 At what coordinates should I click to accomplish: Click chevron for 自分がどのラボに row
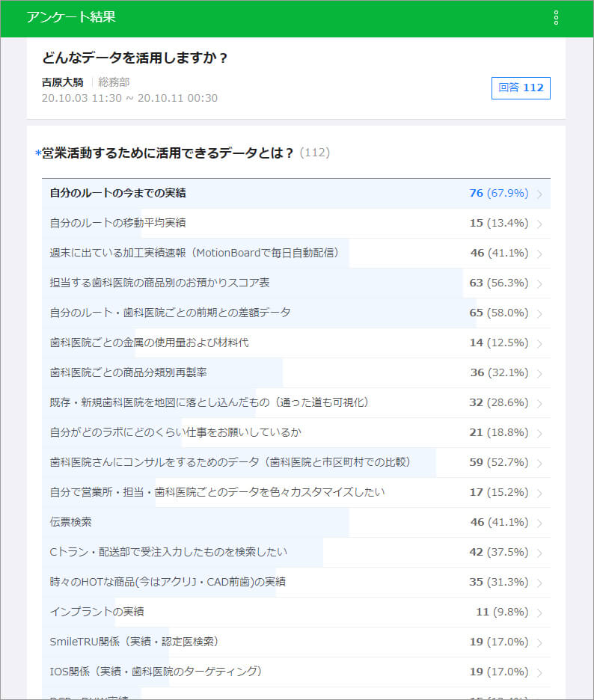(539, 433)
